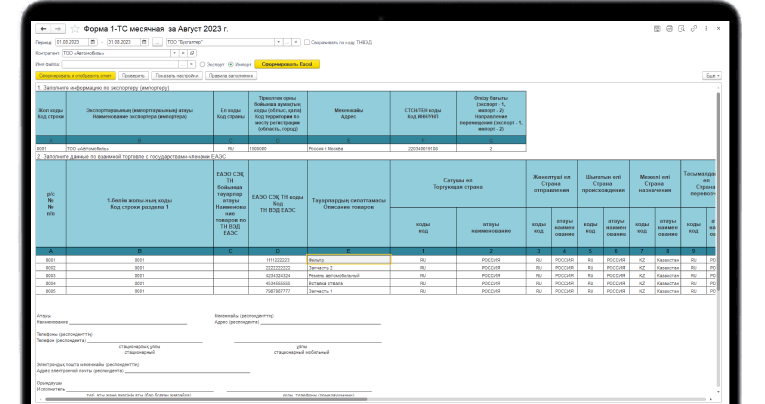Click Сформировать и отобразить отчет button
Screen dimensions: 765x404
pyautogui.click(x=76, y=76)
